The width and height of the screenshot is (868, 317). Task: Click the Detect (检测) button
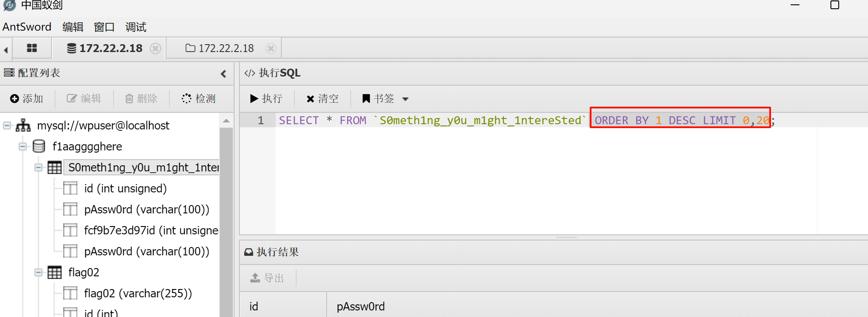[x=199, y=99]
